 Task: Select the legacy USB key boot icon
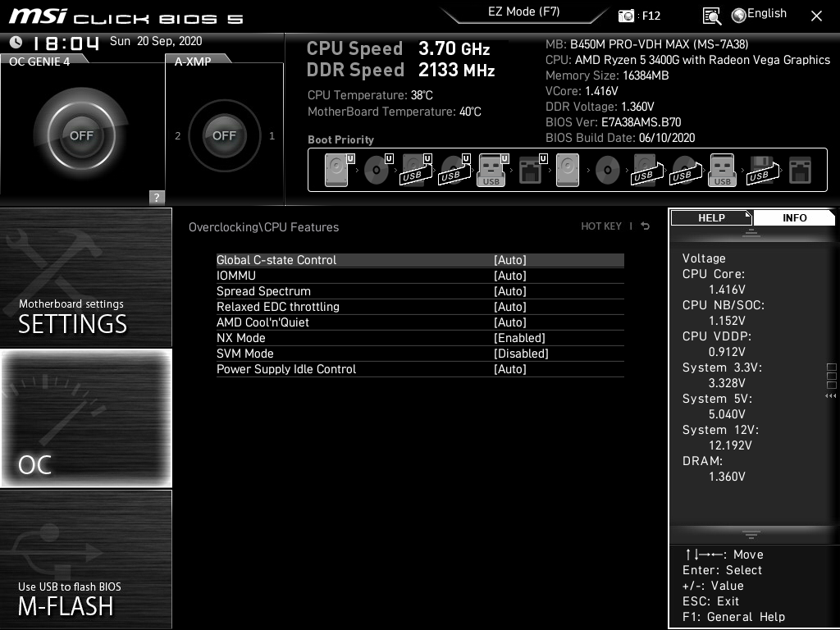click(x=722, y=170)
